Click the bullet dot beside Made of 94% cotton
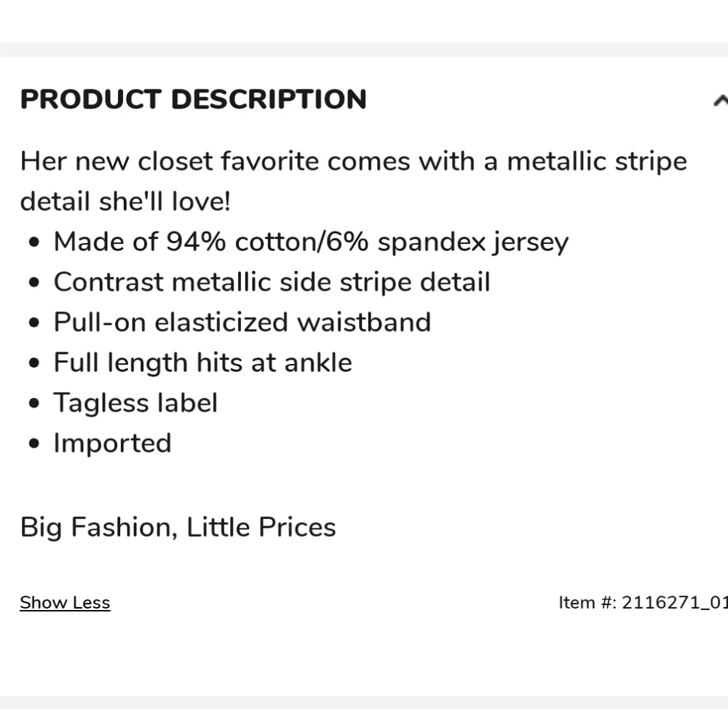The height and width of the screenshot is (728, 728). pos(34,242)
